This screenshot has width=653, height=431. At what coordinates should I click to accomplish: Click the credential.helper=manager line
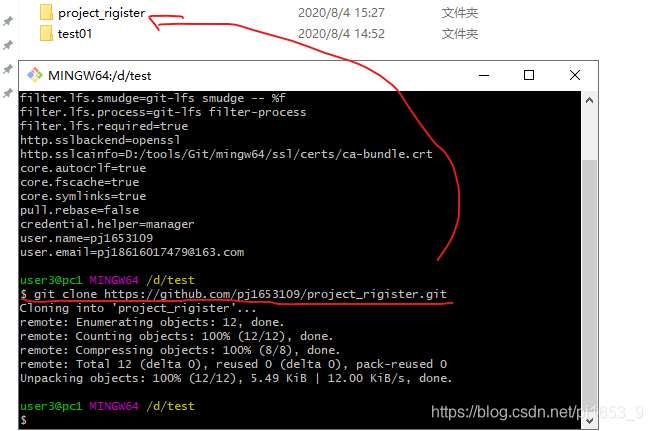click(x=107, y=224)
